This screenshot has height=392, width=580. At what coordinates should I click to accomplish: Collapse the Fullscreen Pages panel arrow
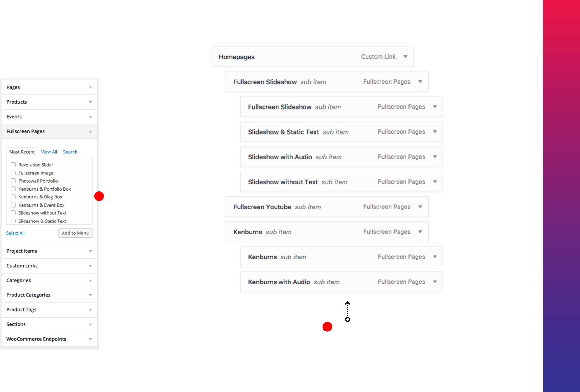click(x=90, y=131)
